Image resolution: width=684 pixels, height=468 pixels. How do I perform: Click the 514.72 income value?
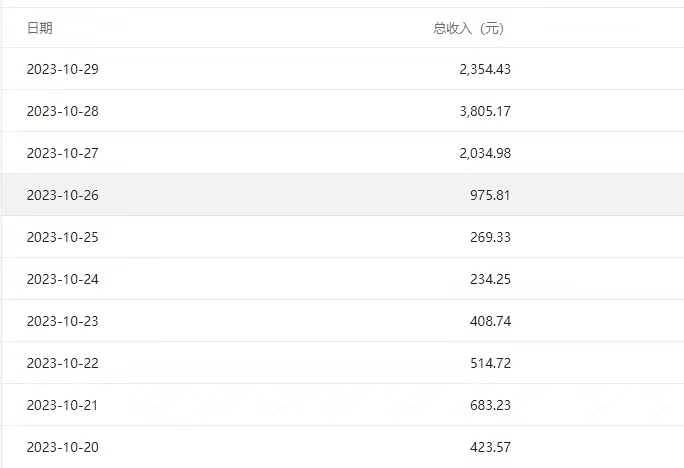pos(490,363)
